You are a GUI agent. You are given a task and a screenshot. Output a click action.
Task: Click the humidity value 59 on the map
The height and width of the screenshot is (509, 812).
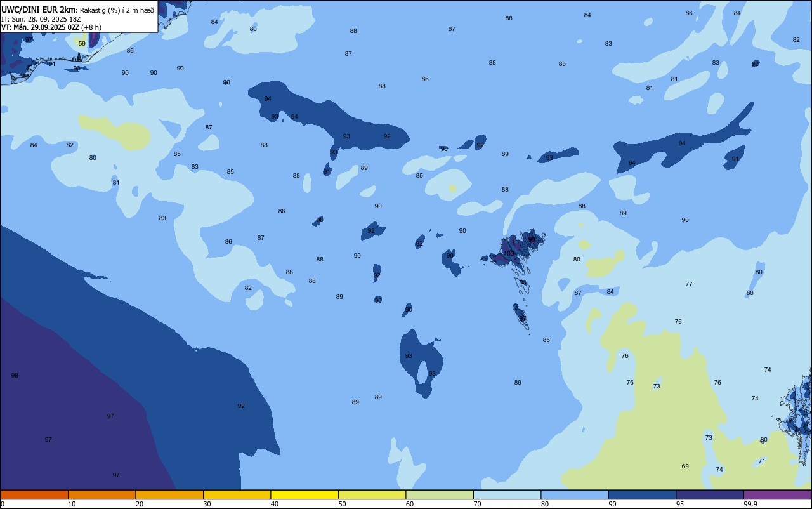tap(82, 44)
